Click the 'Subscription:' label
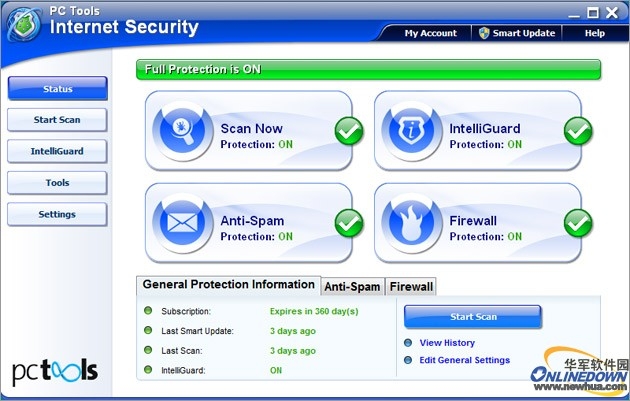This screenshot has width=630, height=401. (186, 311)
